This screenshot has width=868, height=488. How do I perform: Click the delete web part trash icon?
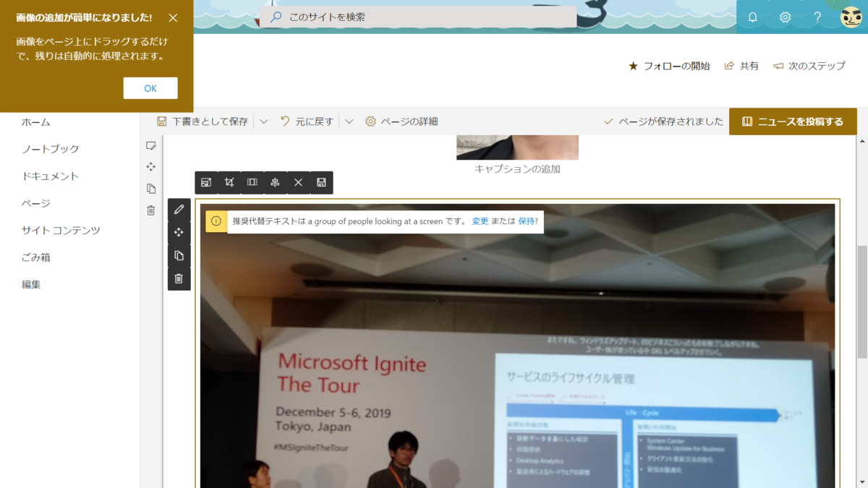pyautogui.click(x=179, y=279)
